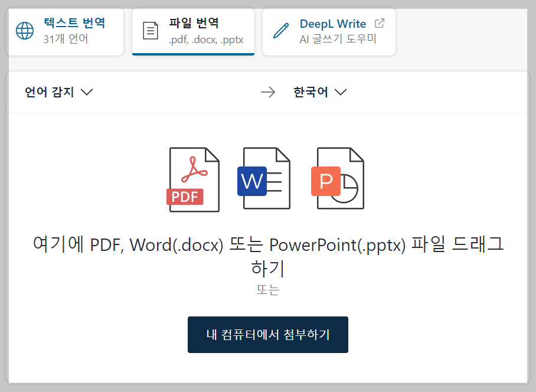
Task: Click the PowerPoint file icon
Action: pos(338,178)
